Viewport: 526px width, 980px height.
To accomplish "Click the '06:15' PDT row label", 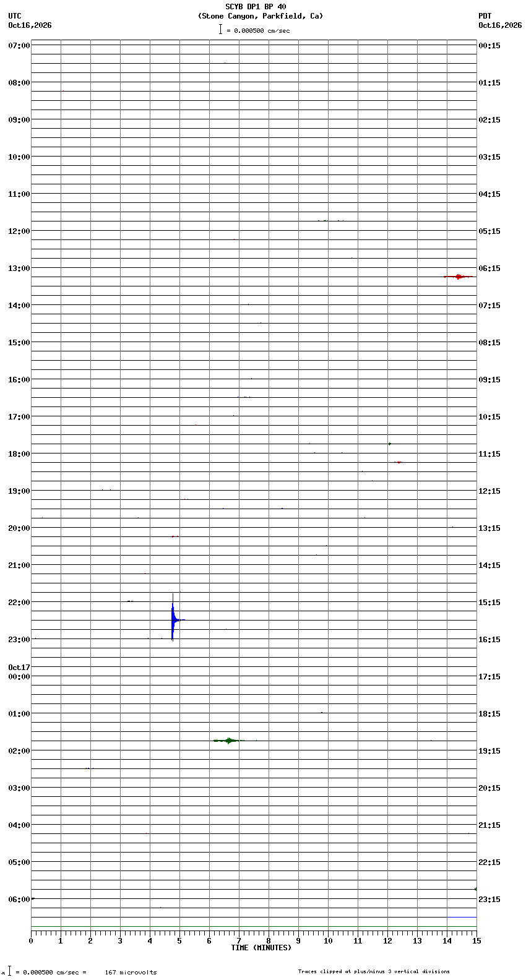I will [x=489, y=269].
